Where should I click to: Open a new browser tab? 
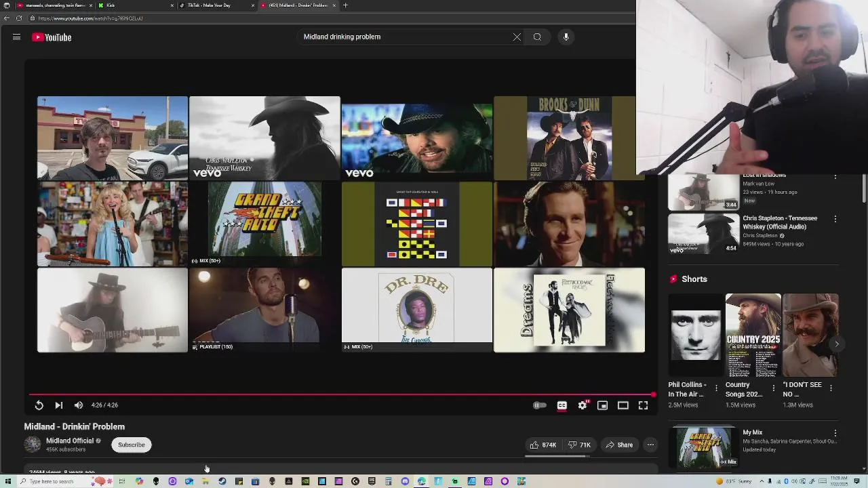tap(345, 5)
